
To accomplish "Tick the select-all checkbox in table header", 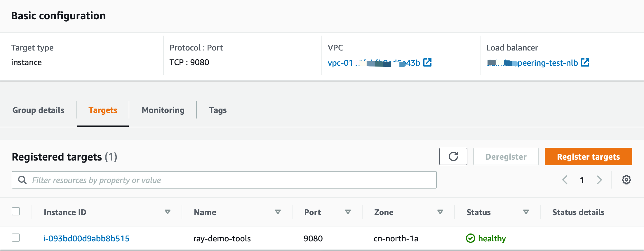I will click(x=16, y=211).
